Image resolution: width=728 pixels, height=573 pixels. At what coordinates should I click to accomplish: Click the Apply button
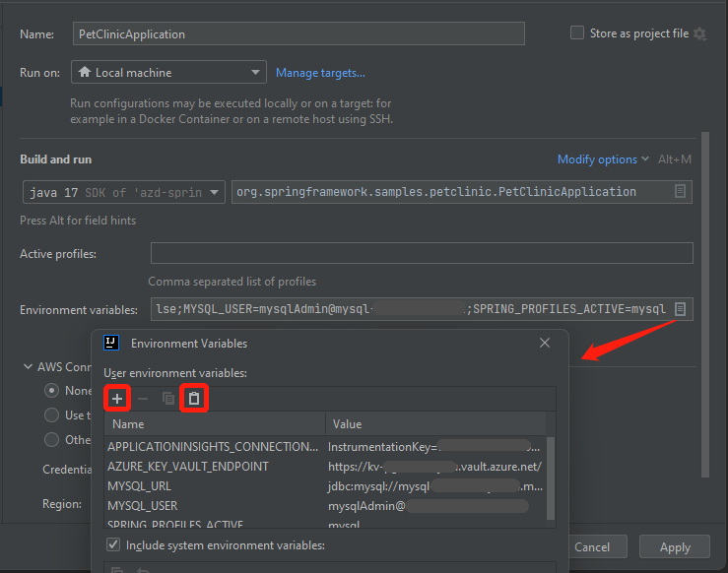(x=675, y=547)
